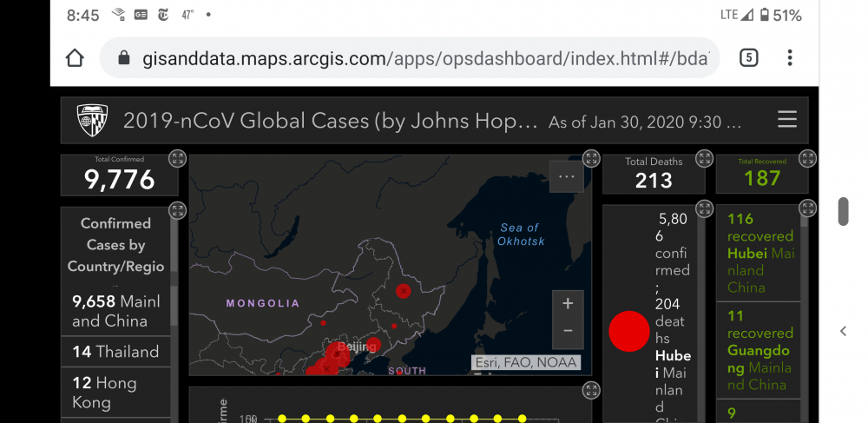Zoom out on the map
The height and width of the screenshot is (423, 868).
(568, 331)
